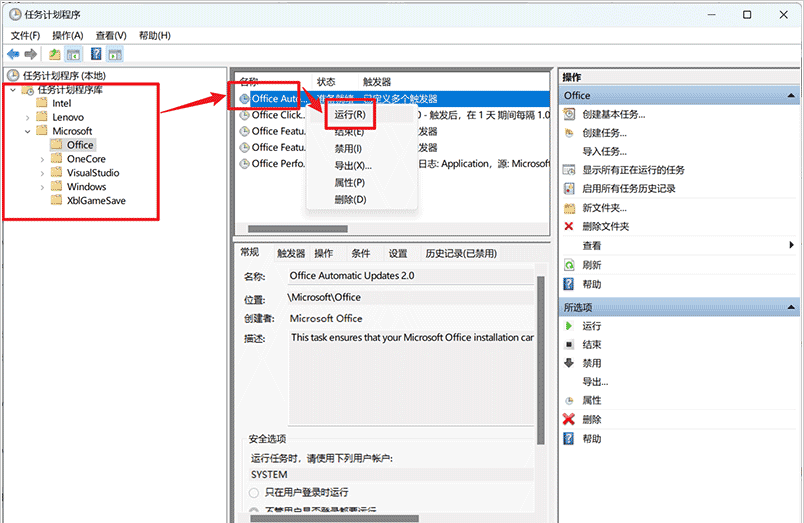Collapse the 所选项 section header arrow
The height and width of the screenshot is (523, 804).
[x=791, y=307]
